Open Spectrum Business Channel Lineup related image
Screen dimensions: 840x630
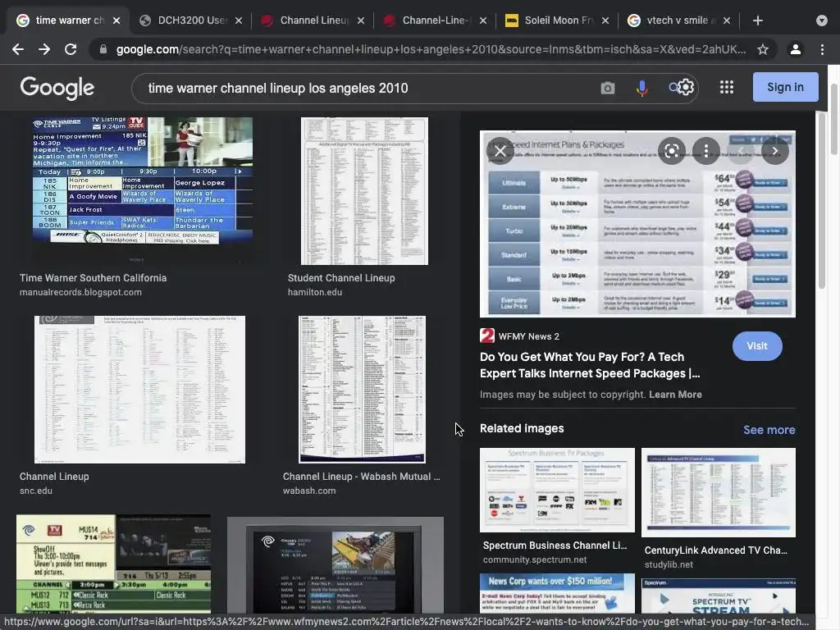557,491
